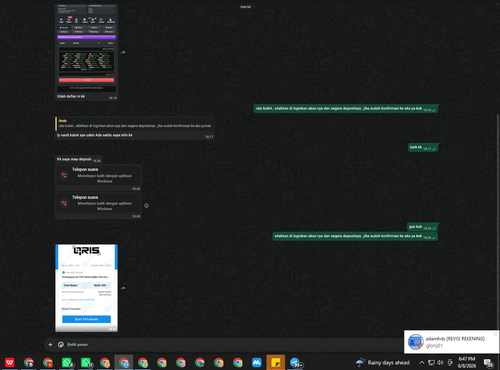The width and height of the screenshot is (500, 370).
Task: Forward the trading app screenshot image
Action: click(123, 52)
